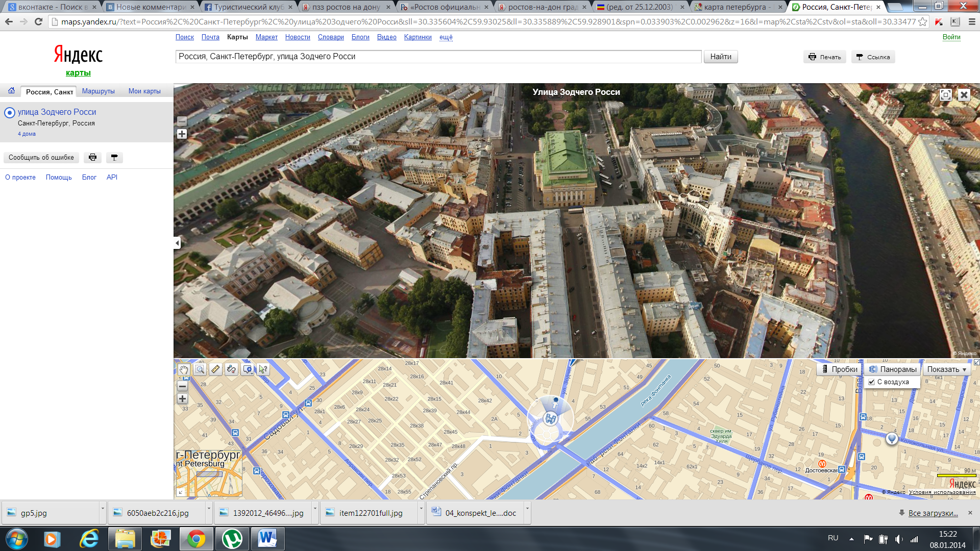Bookmark the page with the star icon
Image resolution: width=980 pixels, height=551 pixels.
pos(922,22)
